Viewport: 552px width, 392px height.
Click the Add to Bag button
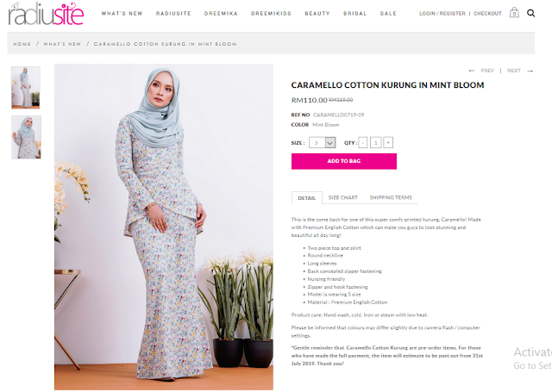point(344,161)
